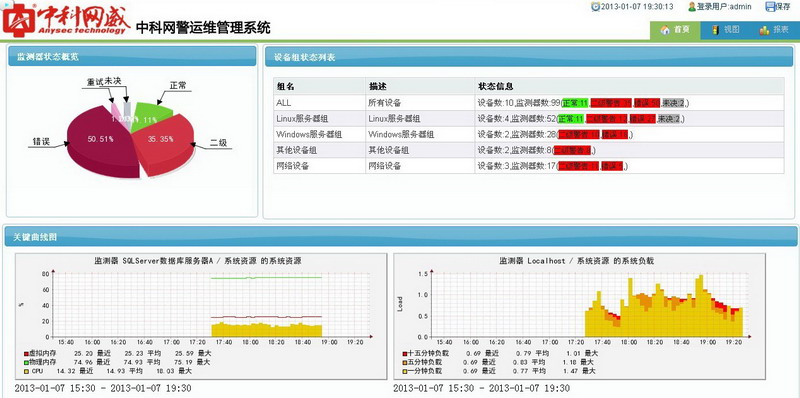The width and height of the screenshot is (800, 398).
Task: Click the gray 未决:2 badge in ALL row
Action: click(674, 103)
